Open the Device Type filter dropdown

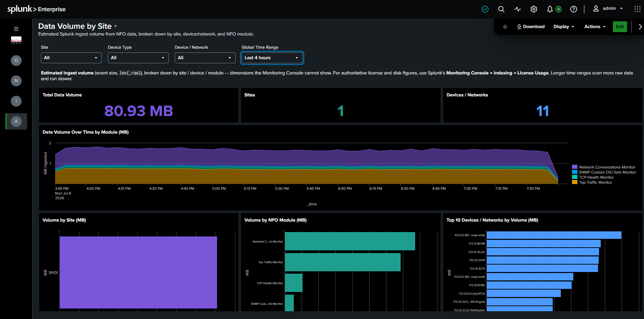tap(138, 58)
